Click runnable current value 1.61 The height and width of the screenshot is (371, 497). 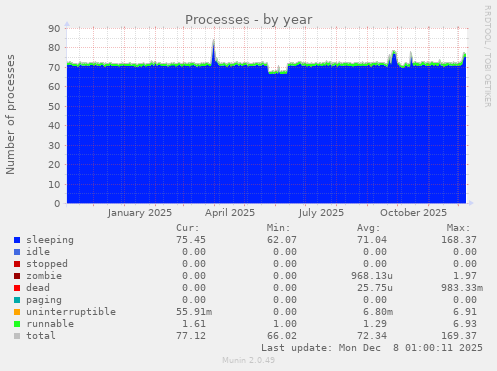pyautogui.click(x=194, y=324)
